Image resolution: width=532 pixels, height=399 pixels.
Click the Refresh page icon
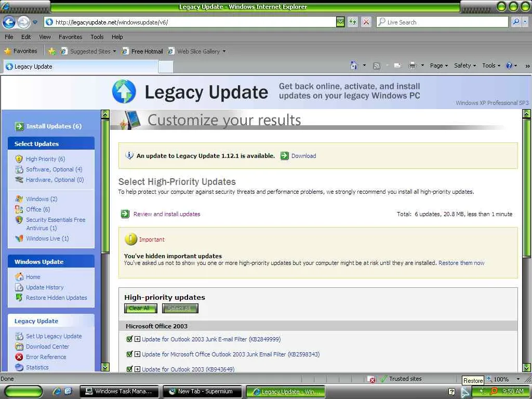(353, 22)
